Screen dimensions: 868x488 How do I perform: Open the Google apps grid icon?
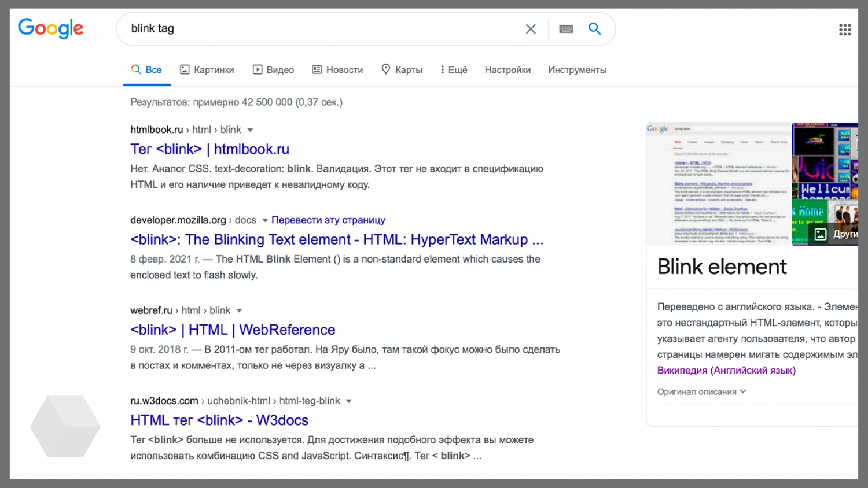coord(845,29)
